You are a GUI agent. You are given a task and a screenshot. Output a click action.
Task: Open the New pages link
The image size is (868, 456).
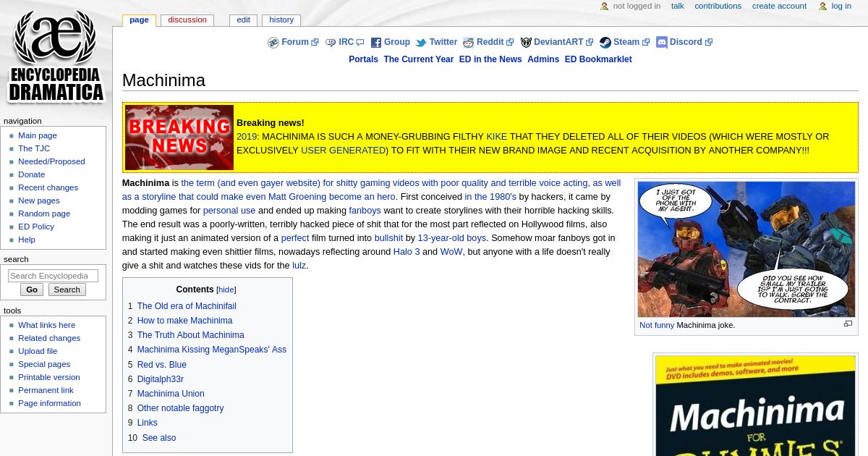[39, 200]
